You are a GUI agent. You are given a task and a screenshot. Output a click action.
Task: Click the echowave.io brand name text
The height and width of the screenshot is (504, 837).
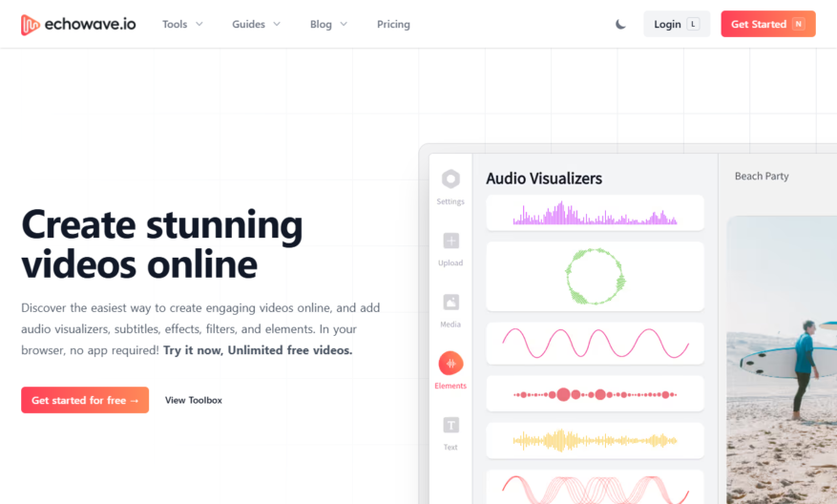[91, 24]
